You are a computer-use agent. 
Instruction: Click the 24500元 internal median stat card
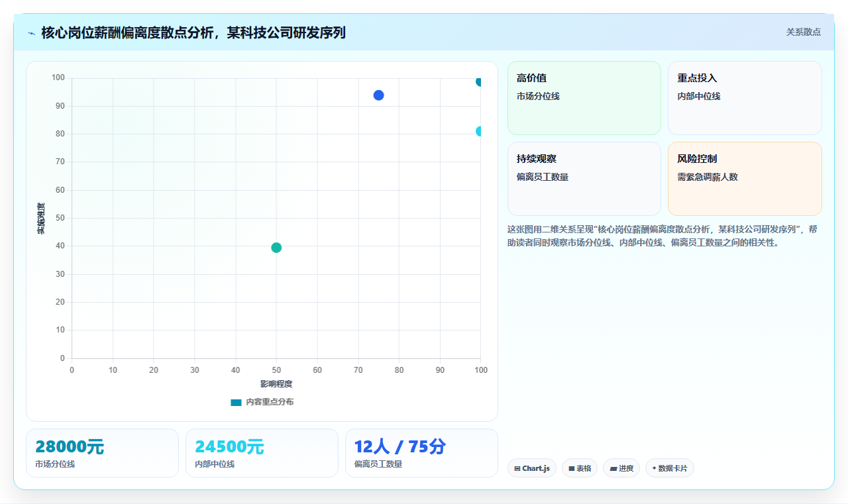[262, 453]
